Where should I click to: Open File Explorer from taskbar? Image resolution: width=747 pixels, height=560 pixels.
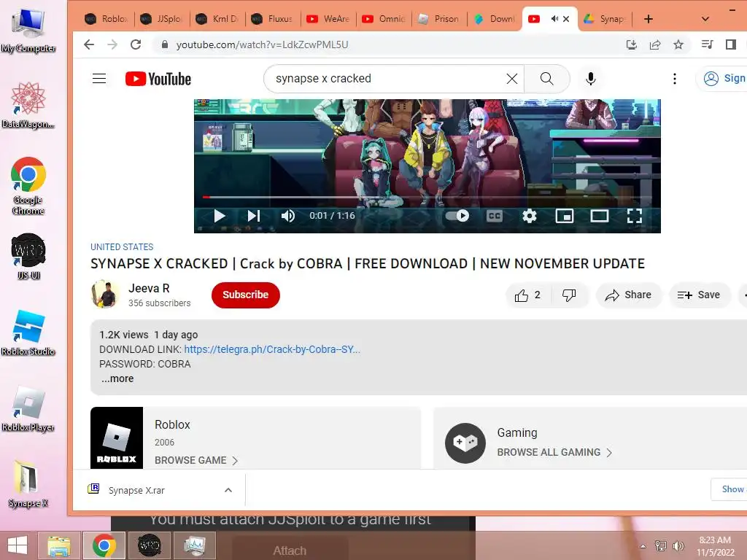click(x=59, y=545)
